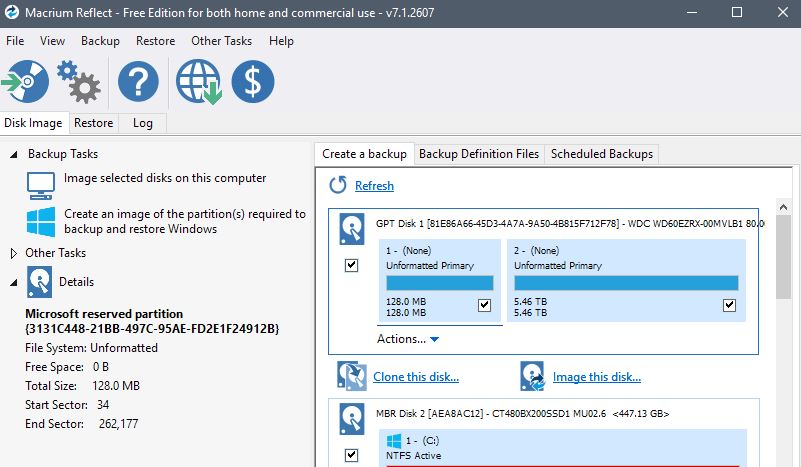Click the Refresh link

click(374, 186)
